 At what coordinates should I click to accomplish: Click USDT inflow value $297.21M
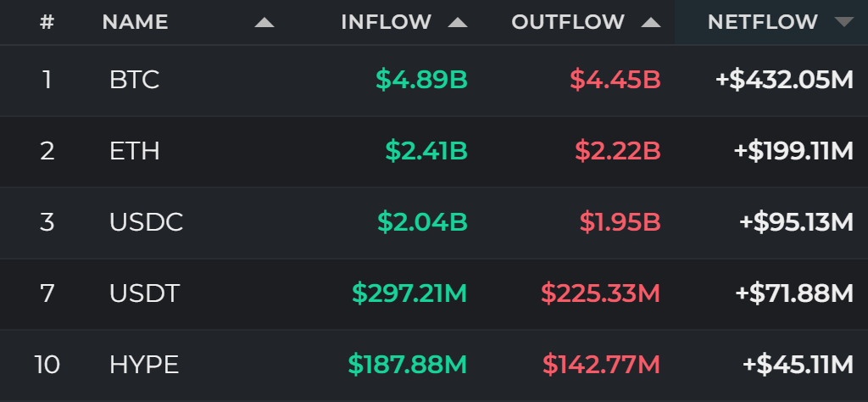tap(409, 293)
